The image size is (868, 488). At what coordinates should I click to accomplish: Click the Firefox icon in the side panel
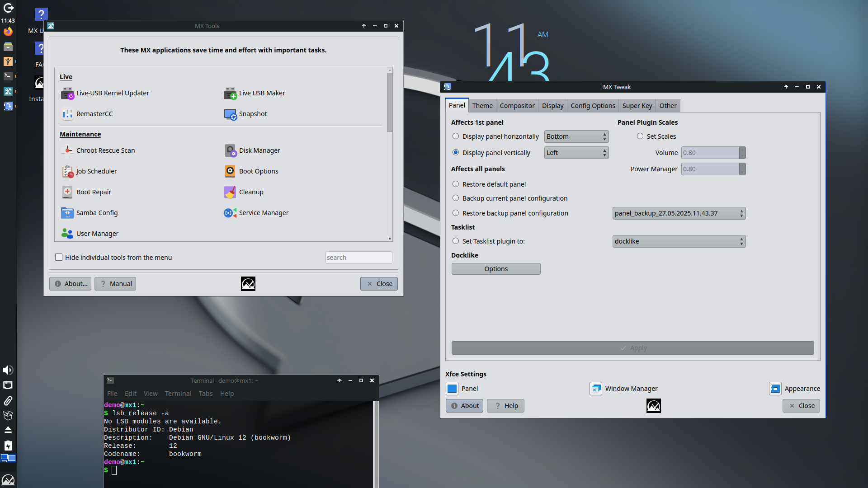(8, 32)
